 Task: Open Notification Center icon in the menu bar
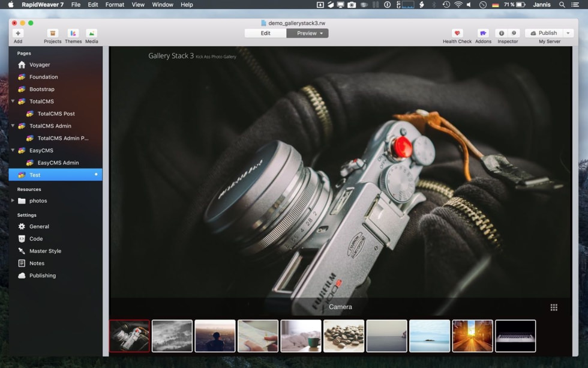coord(575,4)
